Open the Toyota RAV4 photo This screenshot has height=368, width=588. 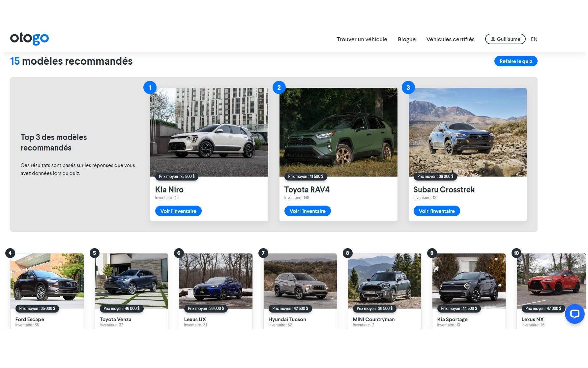[338, 132]
